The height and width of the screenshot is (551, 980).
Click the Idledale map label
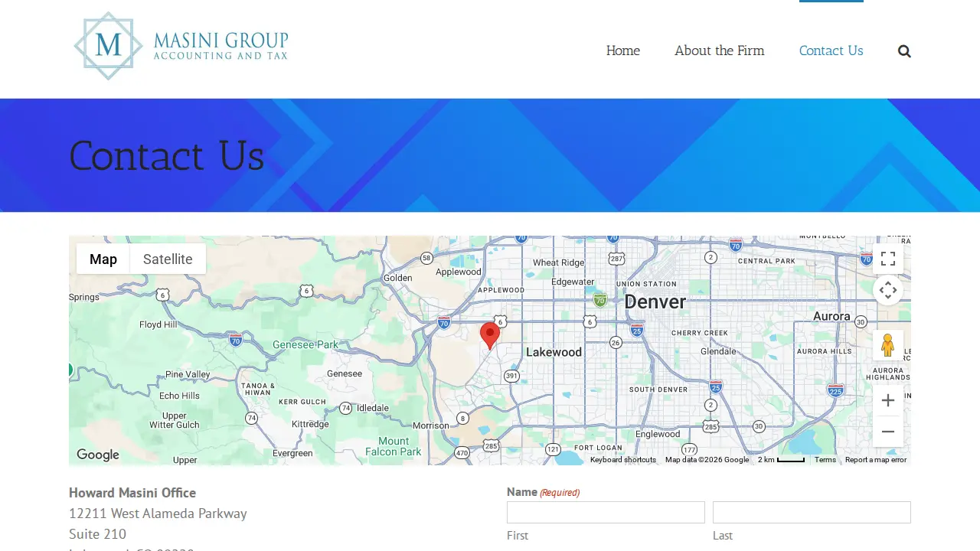point(373,408)
